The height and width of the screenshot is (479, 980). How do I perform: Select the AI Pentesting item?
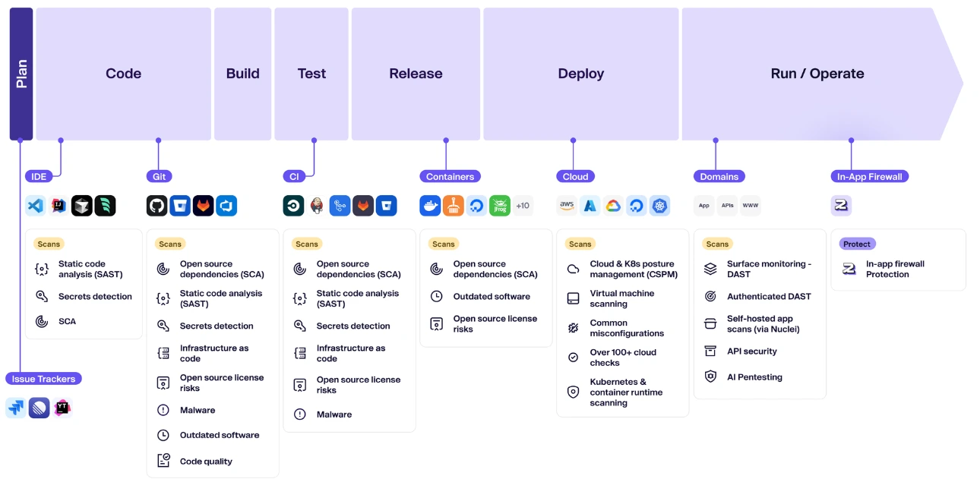pyautogui.click(x=754, y=377)
